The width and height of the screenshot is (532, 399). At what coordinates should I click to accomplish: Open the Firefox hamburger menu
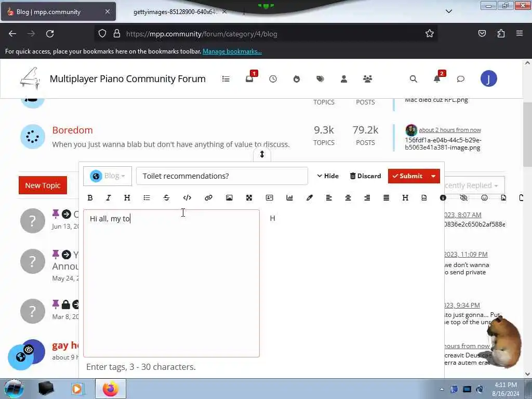click(x=520, y=33)
